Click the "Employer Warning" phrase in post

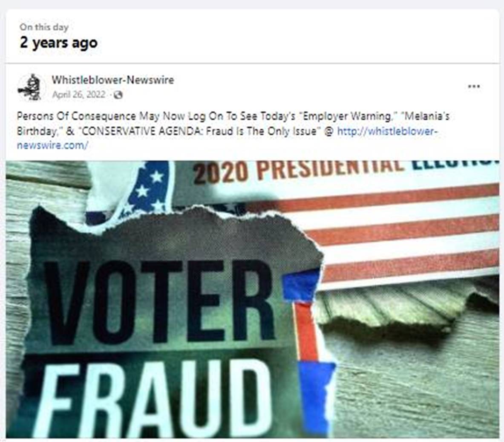(347, 116)
